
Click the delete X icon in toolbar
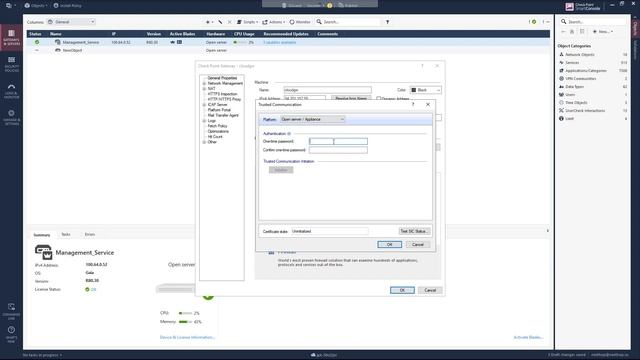229,22
